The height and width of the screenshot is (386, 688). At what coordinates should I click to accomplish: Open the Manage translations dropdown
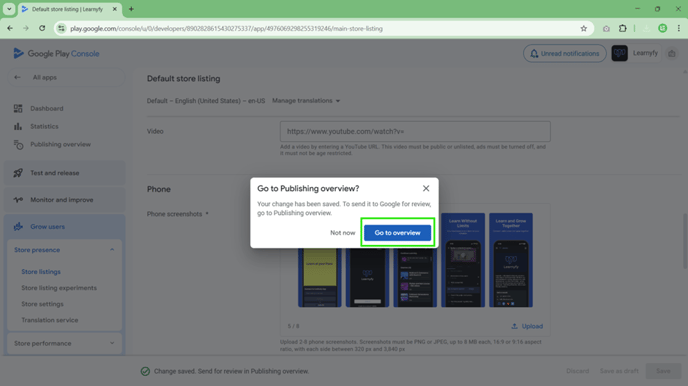pyautogui.click(x=306, y=100)
